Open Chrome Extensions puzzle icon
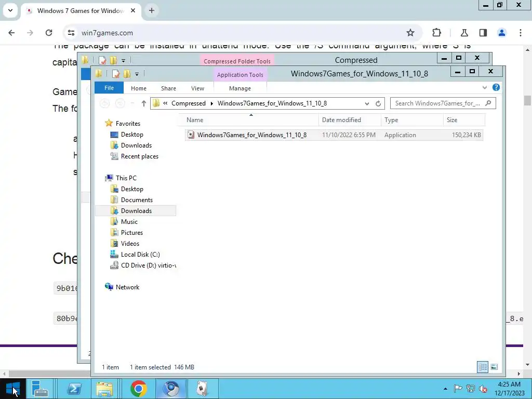Viewport: 532px width, 399px height. pyautogui.click(x=436, y=33)
